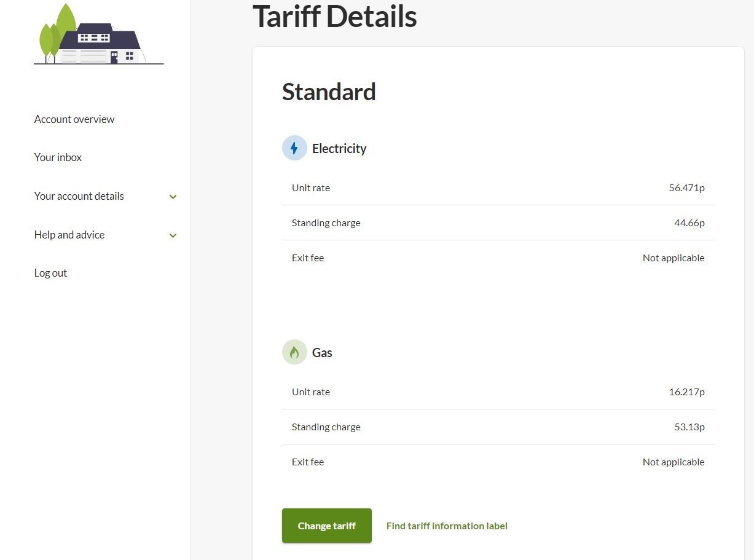Click the Tariff Details page heading
This screenshot has width=754, height=560.
pyautogui.click(x=335, y=17)
